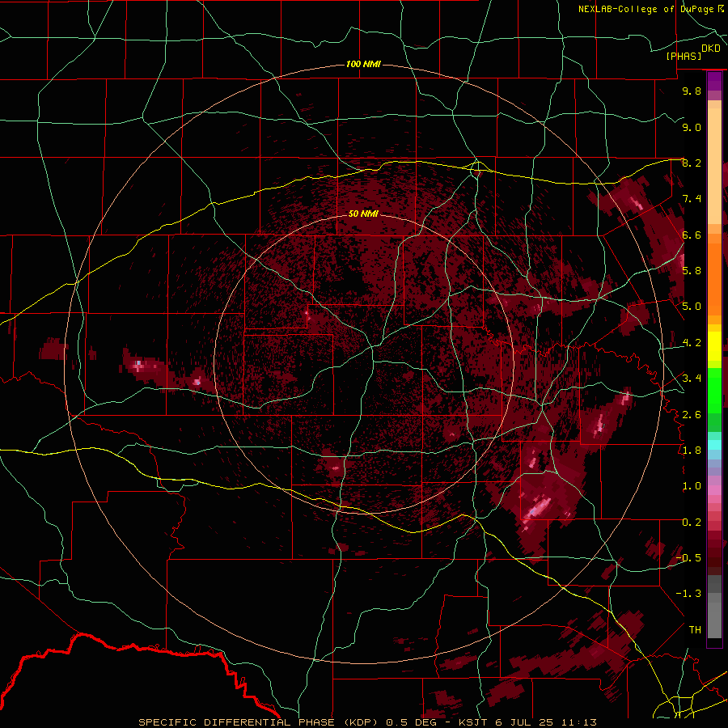The image size is (728, 728).
Task: Select the 6.6 scale value
Action: coord(692,235)
